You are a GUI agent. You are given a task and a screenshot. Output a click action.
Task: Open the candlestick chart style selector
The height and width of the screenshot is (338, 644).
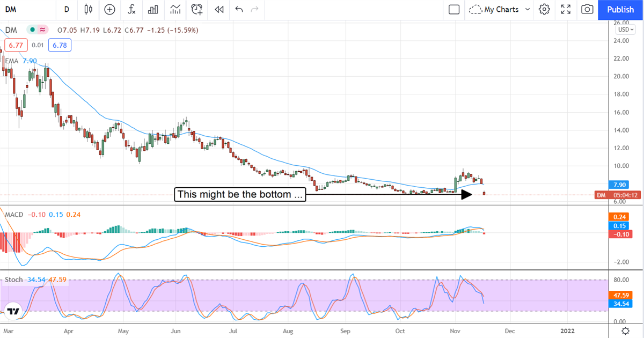coord(89,9)
